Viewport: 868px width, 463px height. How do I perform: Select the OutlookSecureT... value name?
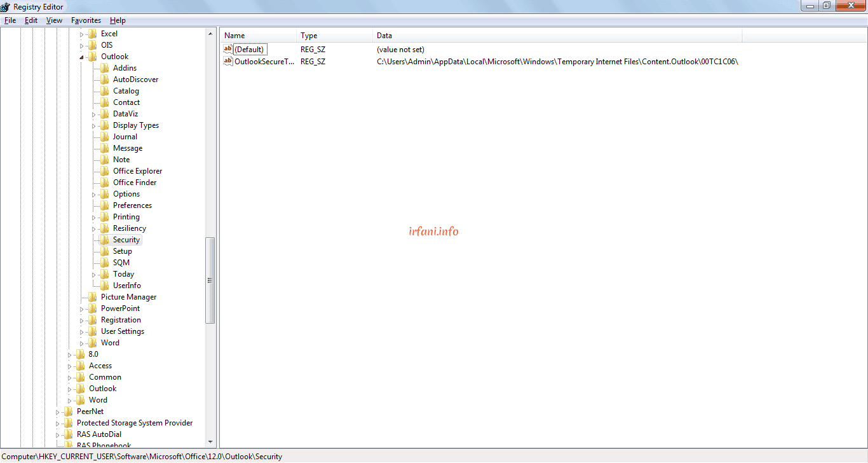pos(264,62)
